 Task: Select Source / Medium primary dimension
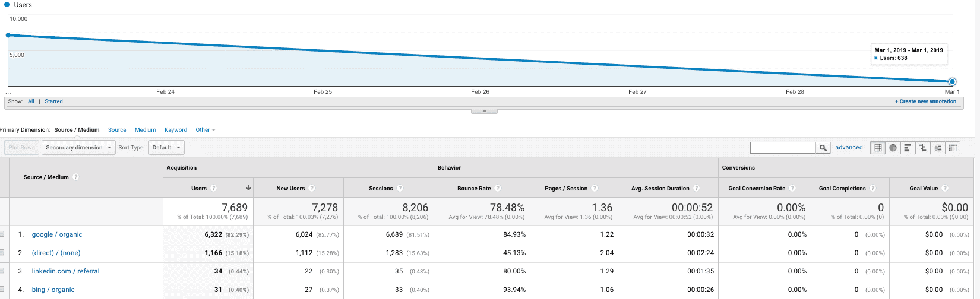pyautogui.click(x=77, y=130)
